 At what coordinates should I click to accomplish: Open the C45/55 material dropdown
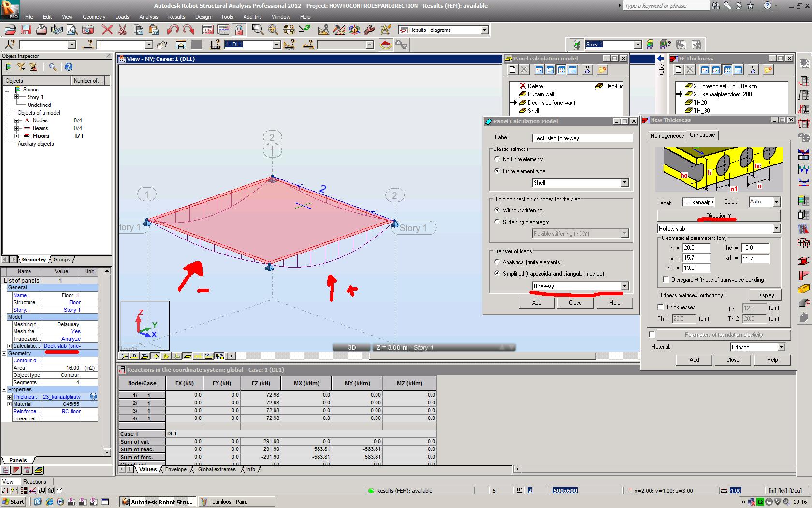point(781,347)
